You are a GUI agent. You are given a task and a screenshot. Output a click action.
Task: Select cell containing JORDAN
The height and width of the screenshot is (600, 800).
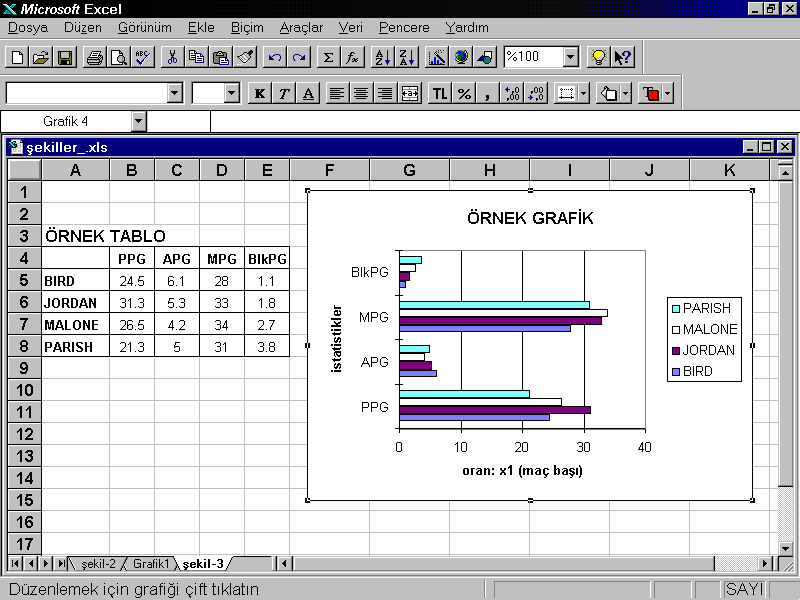(x=76, y=303)
